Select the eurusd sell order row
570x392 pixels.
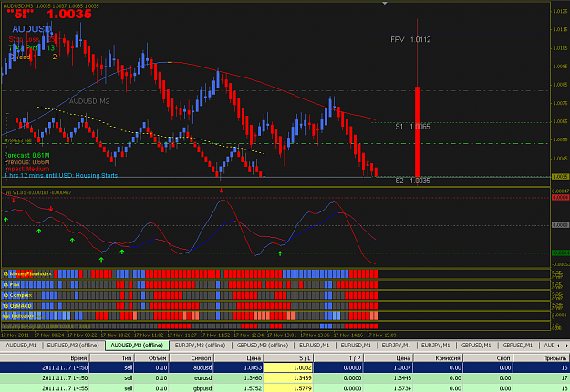click(x=285, y=377)
